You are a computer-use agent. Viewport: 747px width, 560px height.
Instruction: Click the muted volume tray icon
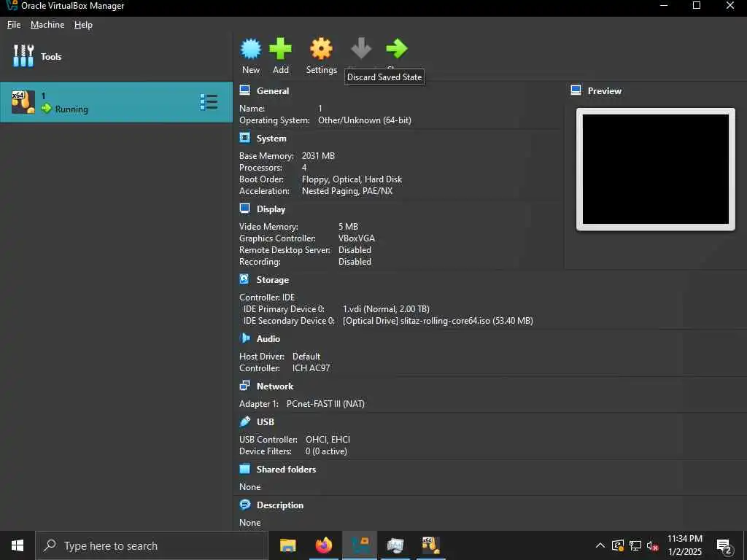652,545
